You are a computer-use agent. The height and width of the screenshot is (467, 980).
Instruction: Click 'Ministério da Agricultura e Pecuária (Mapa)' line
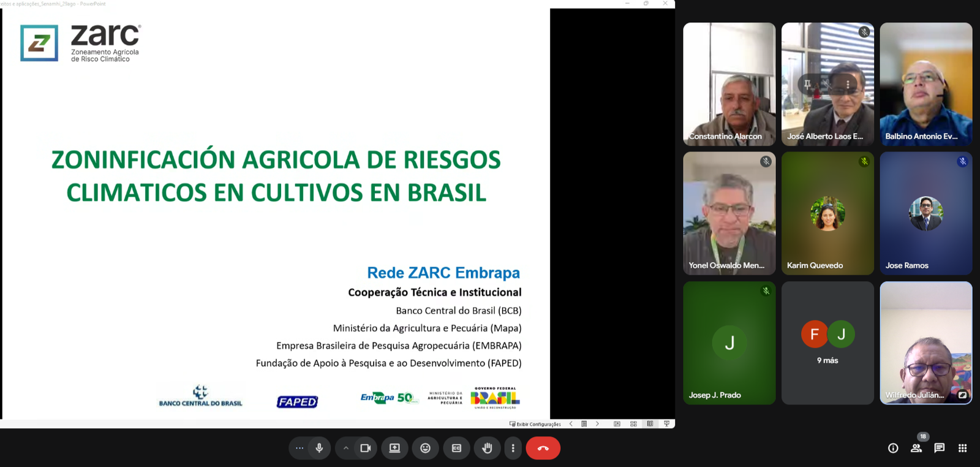pos(428,328)
